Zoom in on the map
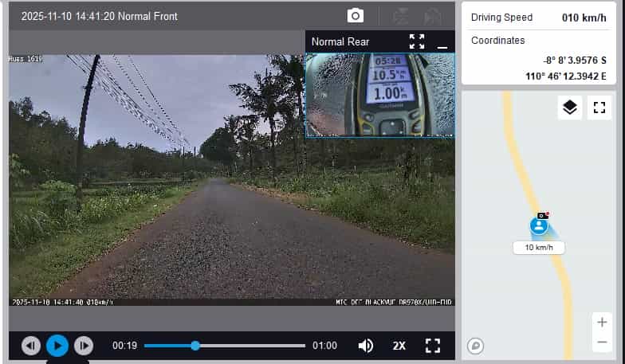Viewport: 625px width, 364px height. click(602, 322)
